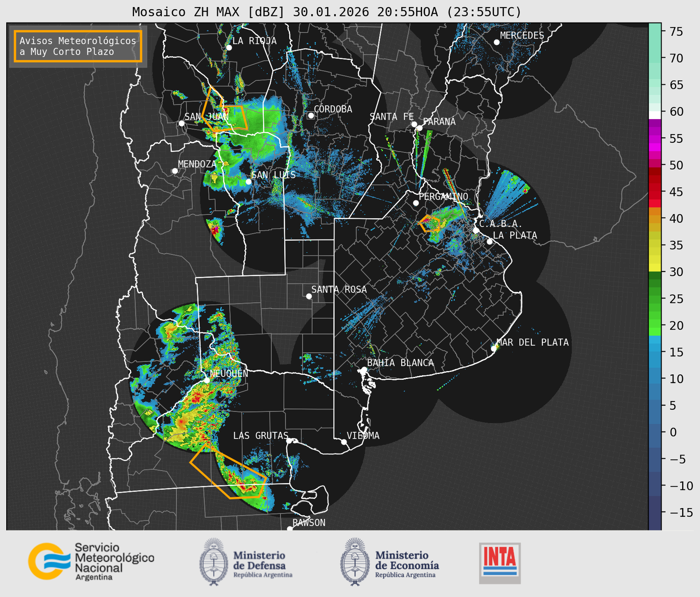The width and height of the screenshot is (700, 597).
Task: Click the Las Grutas city marker
Action: pos(289,440)
